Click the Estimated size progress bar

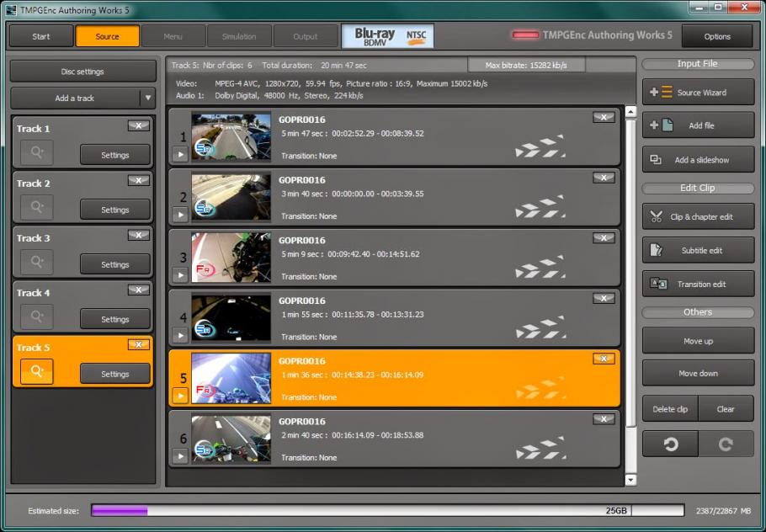[387, 510]
